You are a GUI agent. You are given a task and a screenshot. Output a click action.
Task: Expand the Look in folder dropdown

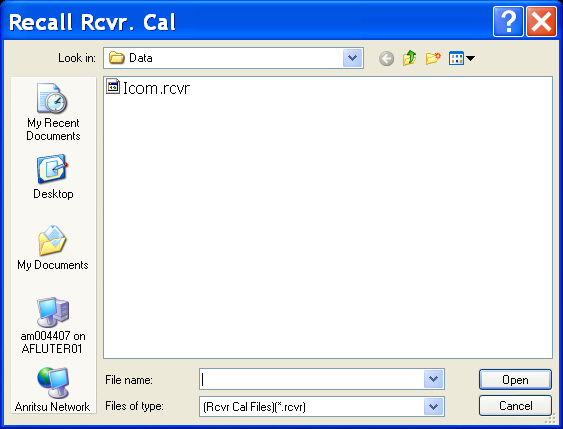coord(352,58)
